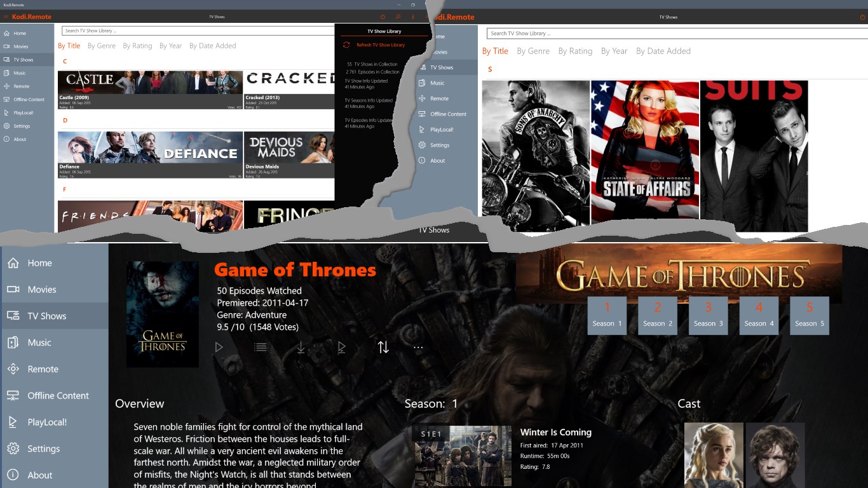Open the Defiance show banner
Viewport: 868px width, 488px height.
tap(150, 155)
